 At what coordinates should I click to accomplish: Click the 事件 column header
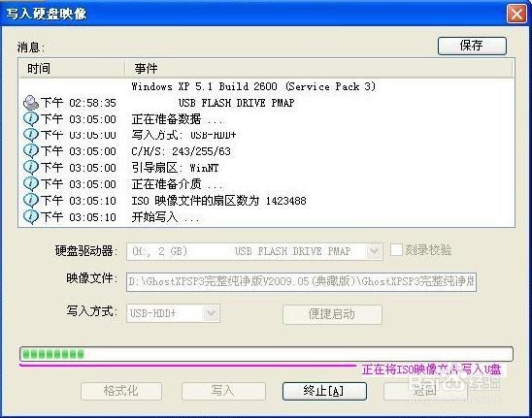pos(318,69)
